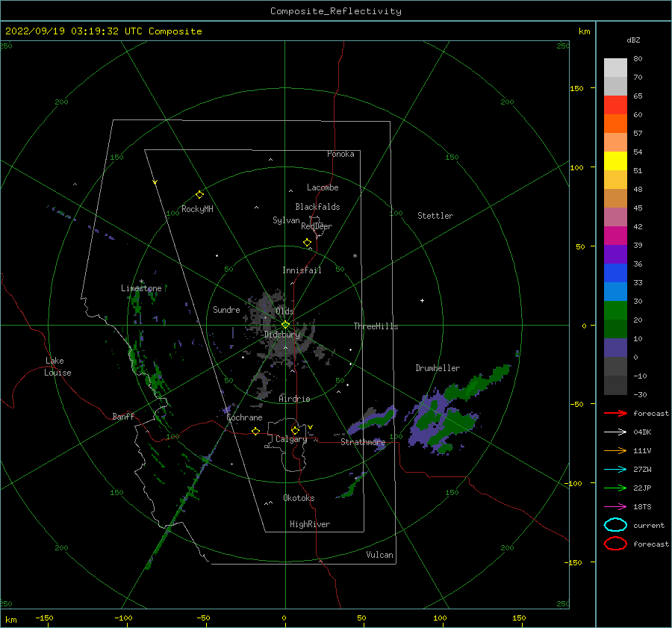Image resolution: width=672 pixels, height=628 pixels.
Task: Click the red forecast ellipse legend icon
Action: (615, 544)
